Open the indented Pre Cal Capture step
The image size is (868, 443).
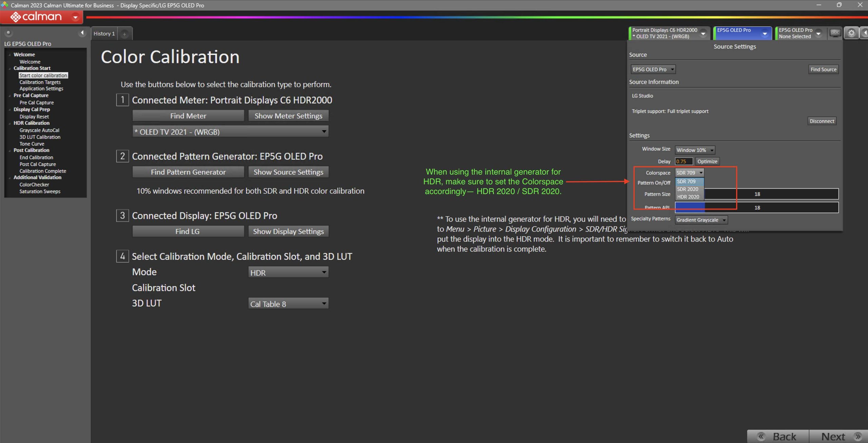click(37, 103)
